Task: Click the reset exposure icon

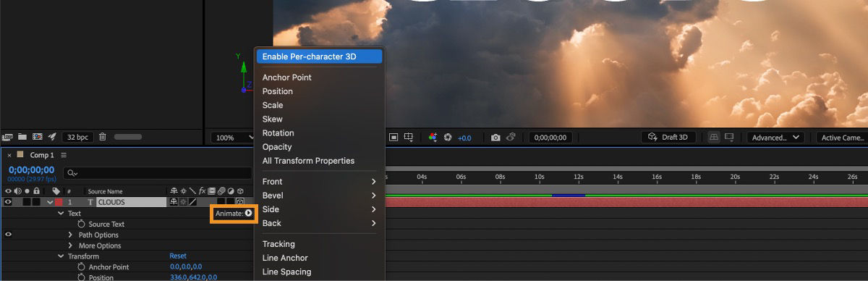Action: [448, 137]
